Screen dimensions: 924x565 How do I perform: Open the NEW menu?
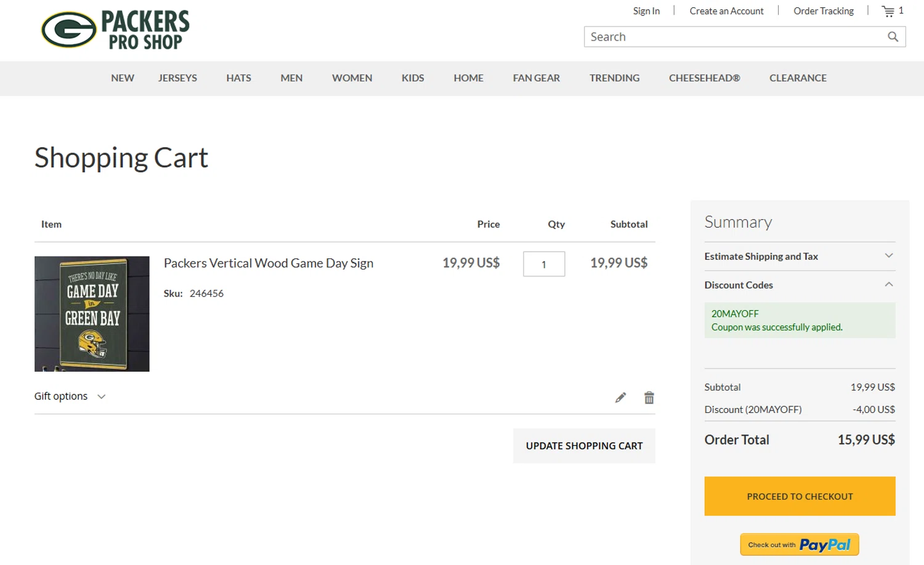123,78
